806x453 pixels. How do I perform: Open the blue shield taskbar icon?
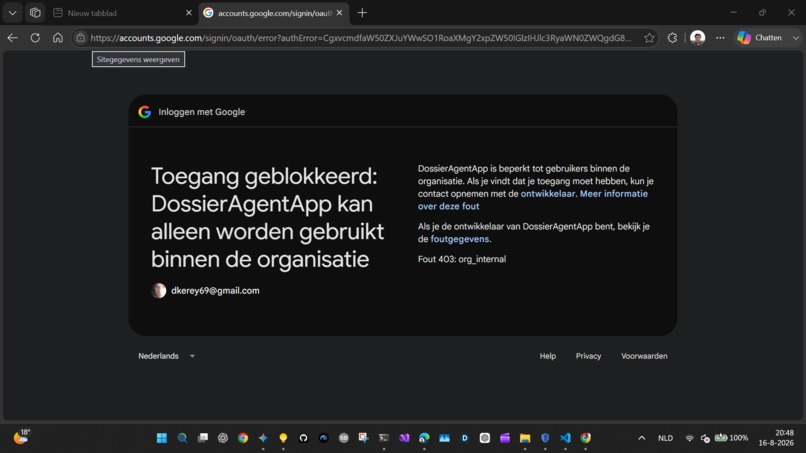pos(545,438)
